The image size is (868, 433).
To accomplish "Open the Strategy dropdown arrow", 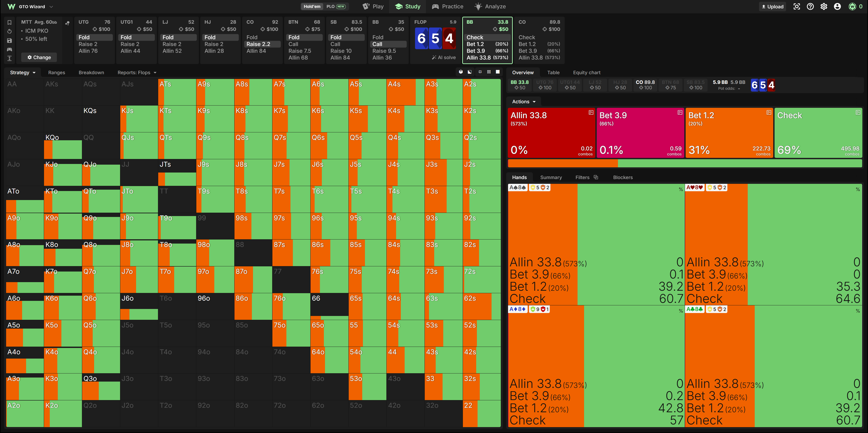I will tap(34, 72).
